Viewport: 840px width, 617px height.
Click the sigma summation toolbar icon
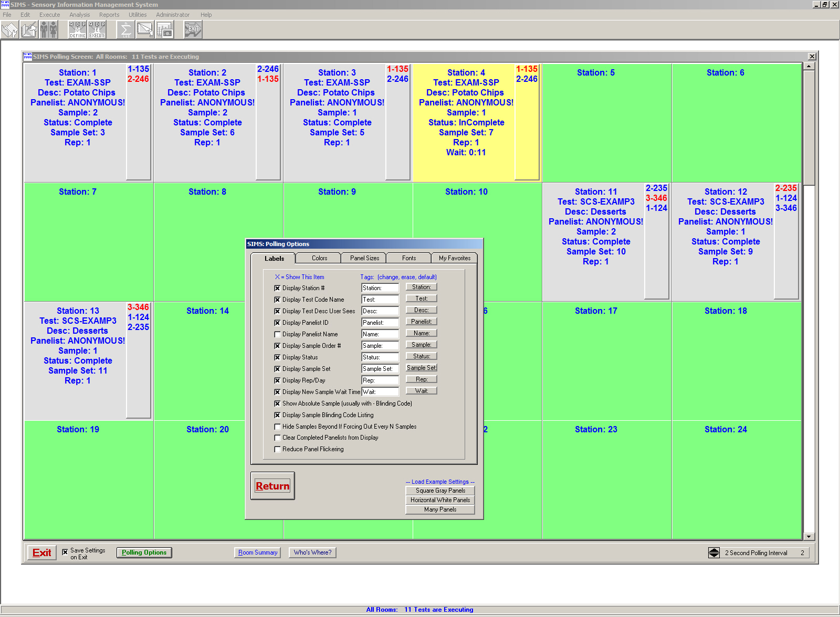pos(126,29)
